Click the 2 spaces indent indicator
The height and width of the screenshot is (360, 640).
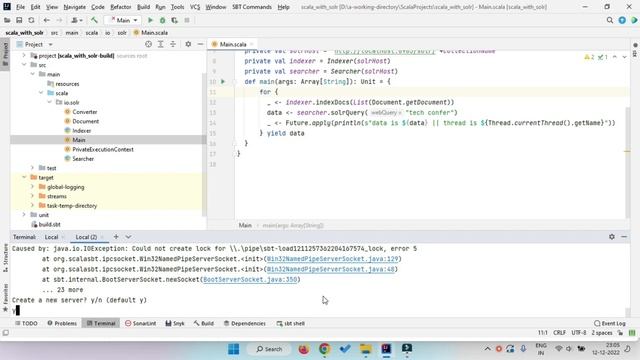click(x=602, y=333)
